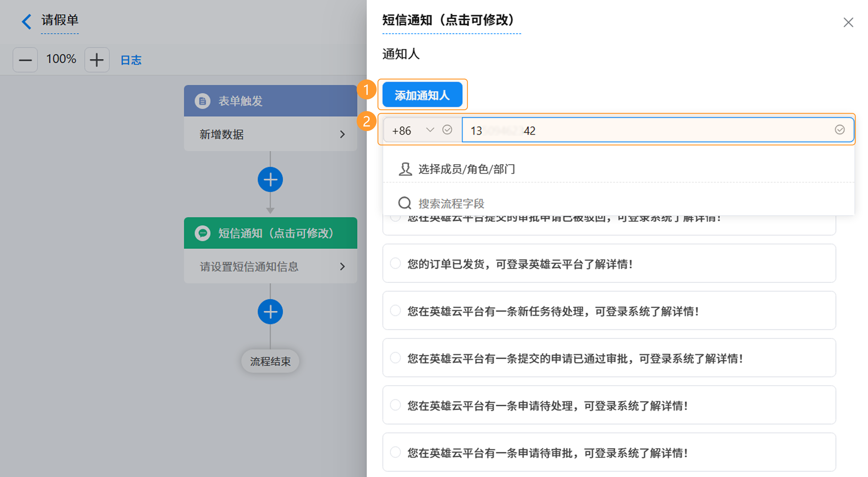Click the 您的订单已发货 template text
Viewport: 868px width, 477px height.
[x=520, y=264]
